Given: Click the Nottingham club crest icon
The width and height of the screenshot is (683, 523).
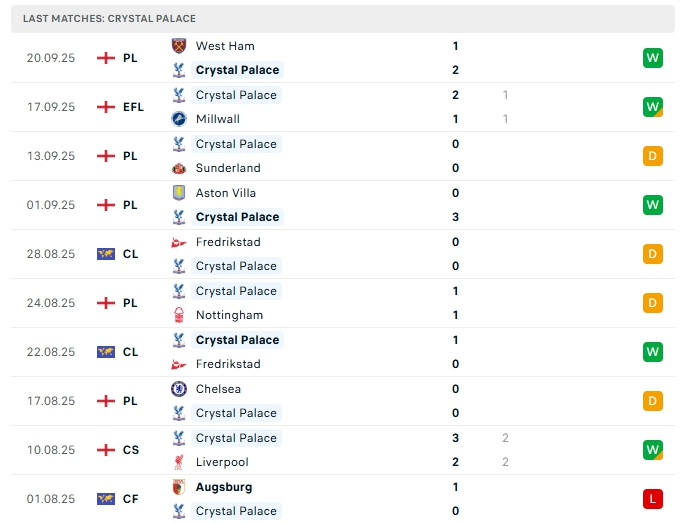Looking at the screenshot, I should point(179,315).
